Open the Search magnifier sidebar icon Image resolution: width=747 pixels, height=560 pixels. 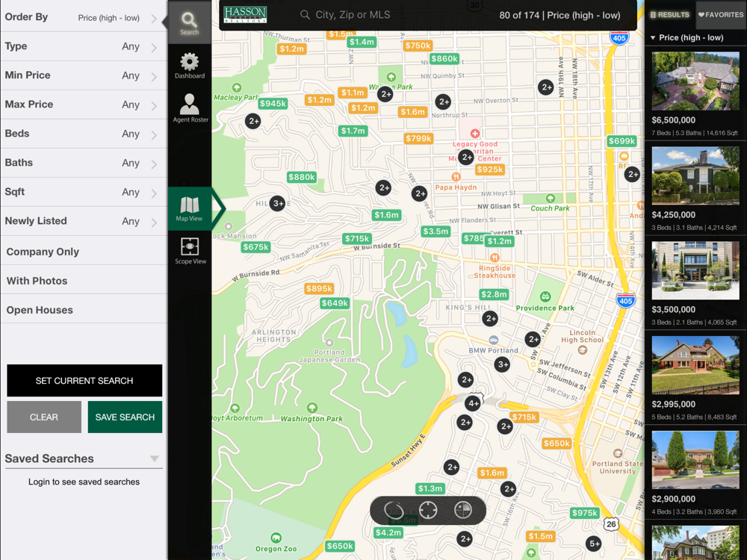pos(189,22)
